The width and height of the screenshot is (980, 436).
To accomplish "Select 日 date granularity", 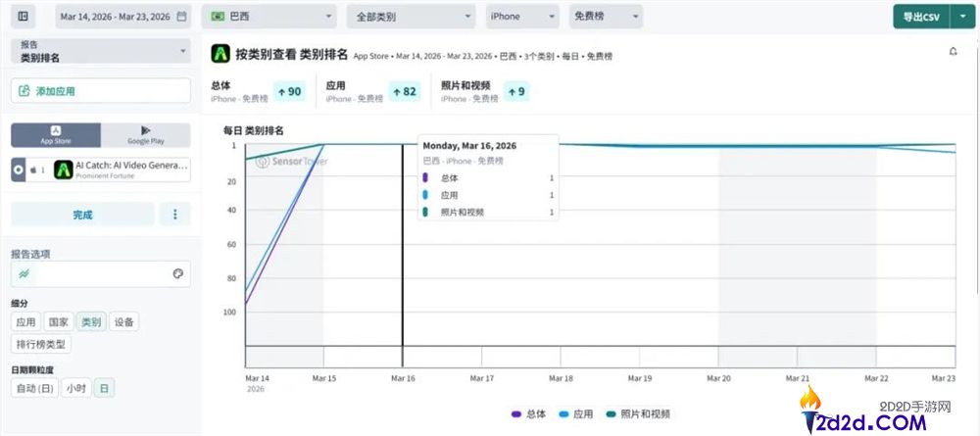I will (104, 388).
